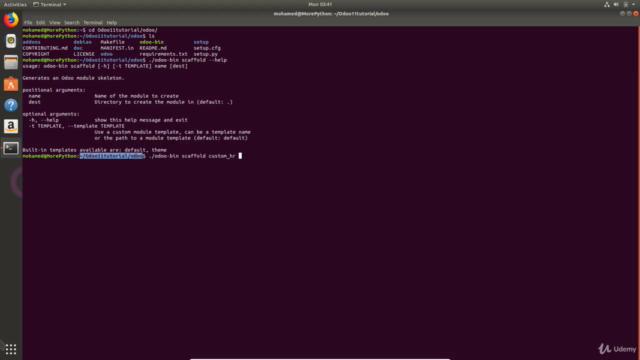
Task: Select the Terminal icon in dock
Action: pyautogui.click(x=11, y=148)
